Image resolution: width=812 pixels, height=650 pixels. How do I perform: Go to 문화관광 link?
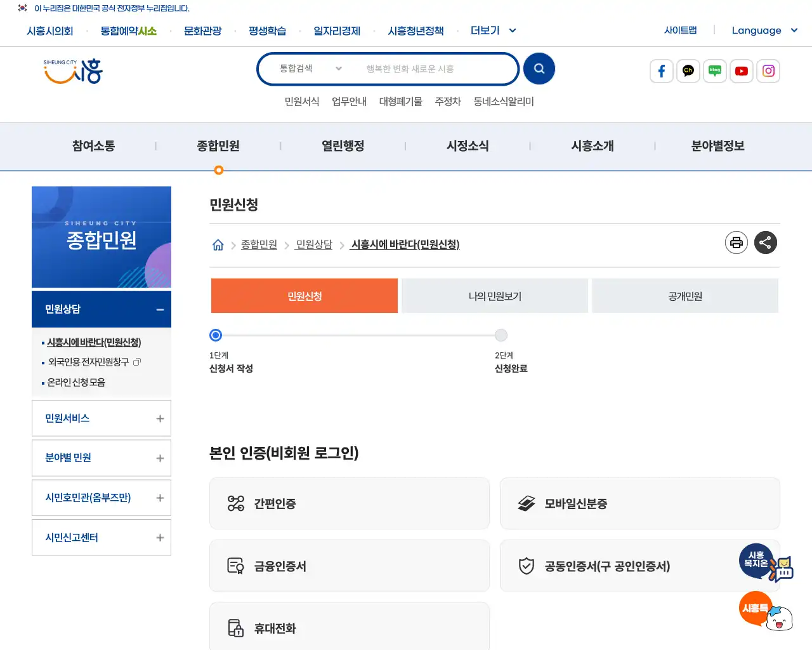202,31
